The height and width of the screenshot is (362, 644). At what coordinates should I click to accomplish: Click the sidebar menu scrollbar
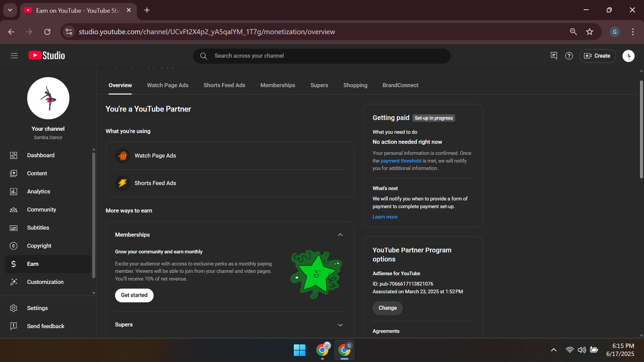tap(94, 215)
